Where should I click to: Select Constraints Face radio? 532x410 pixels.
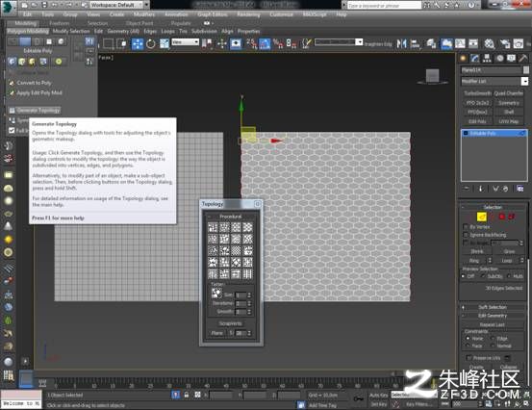(x=469, y=346)
